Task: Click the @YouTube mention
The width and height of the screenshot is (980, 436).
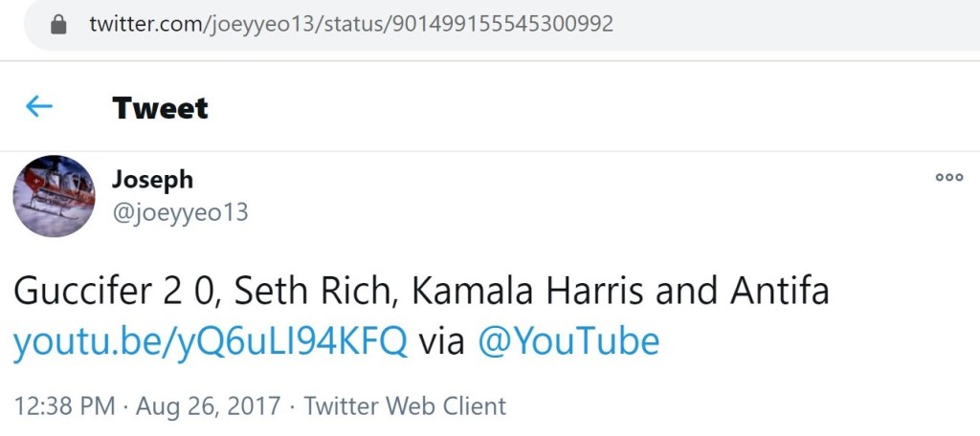Action: pyautogui.click(x=568, y=341)
